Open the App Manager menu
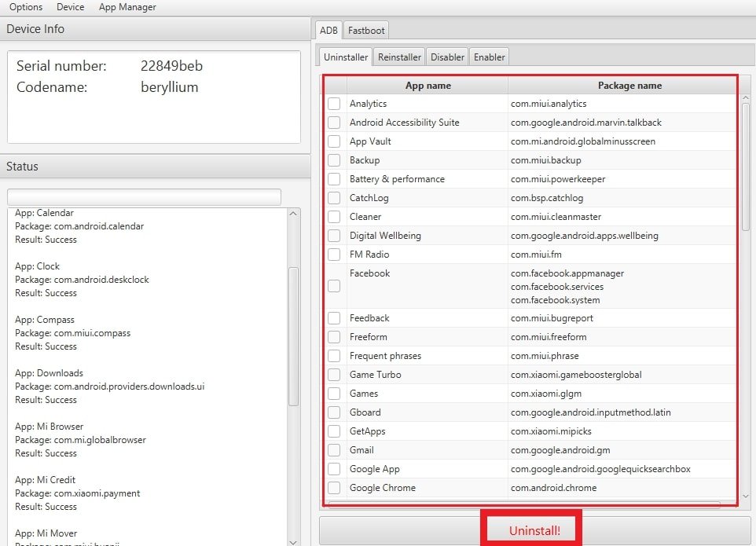756x546 pixels. coord(127,7)
